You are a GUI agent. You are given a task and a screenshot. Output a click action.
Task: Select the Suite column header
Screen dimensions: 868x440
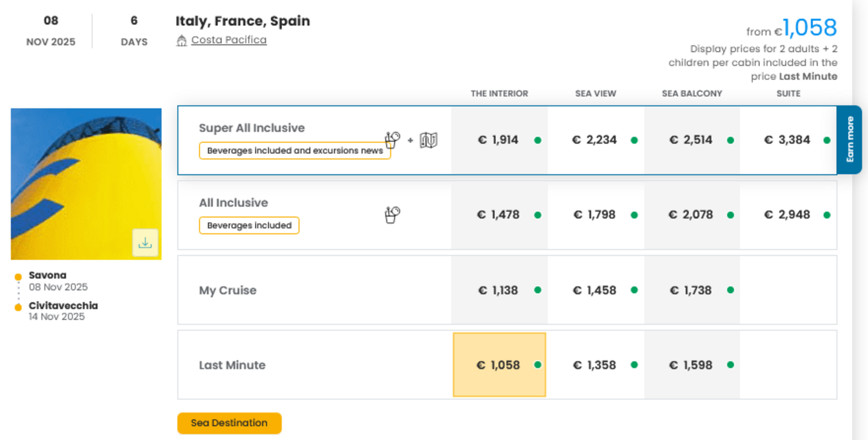pyautogui.click(x=788, y=94)
